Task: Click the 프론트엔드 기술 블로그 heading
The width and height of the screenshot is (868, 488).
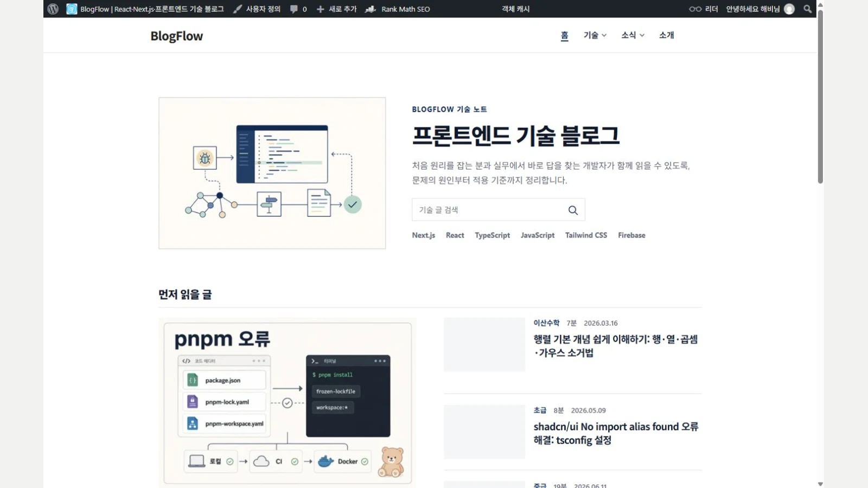Action: tap(515, 136)
